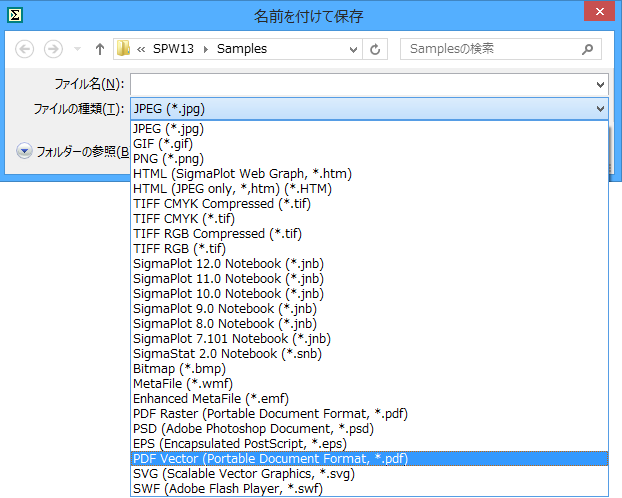622x498 pixels.
Task: Select MetaFile (*.wmf) format
Action: (x=369, y=384)
